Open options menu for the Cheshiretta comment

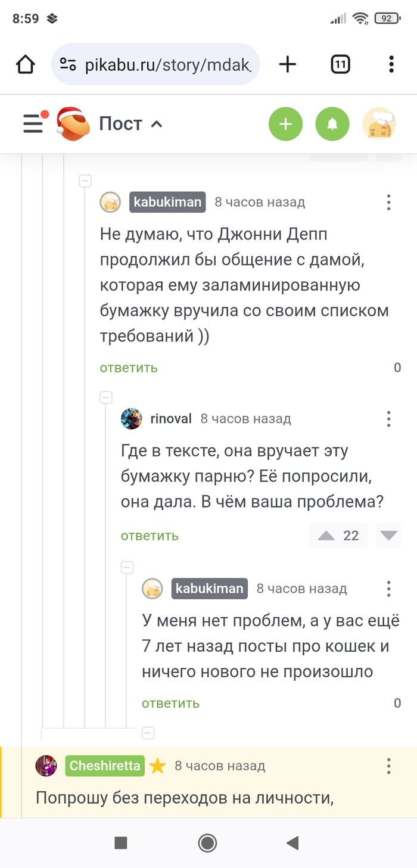388,766
